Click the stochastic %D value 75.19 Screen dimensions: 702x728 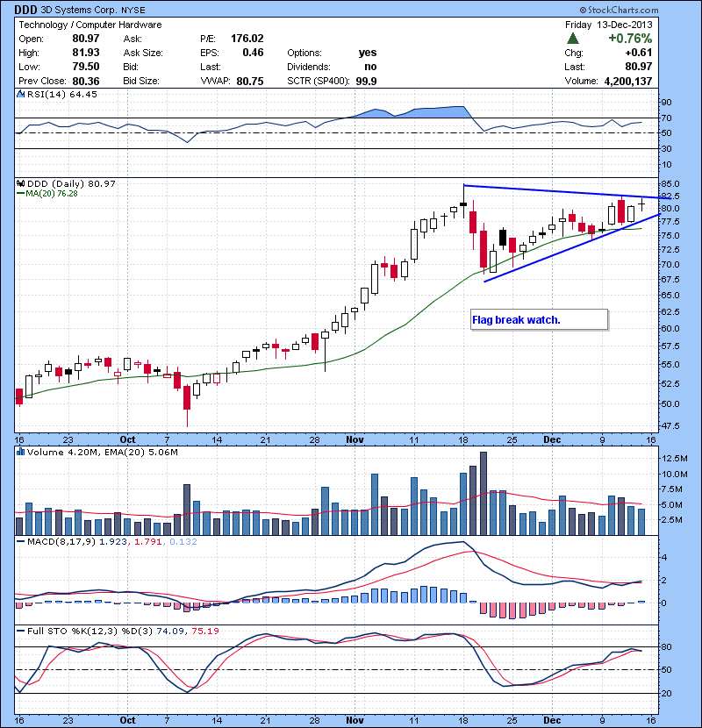(204, 631)
